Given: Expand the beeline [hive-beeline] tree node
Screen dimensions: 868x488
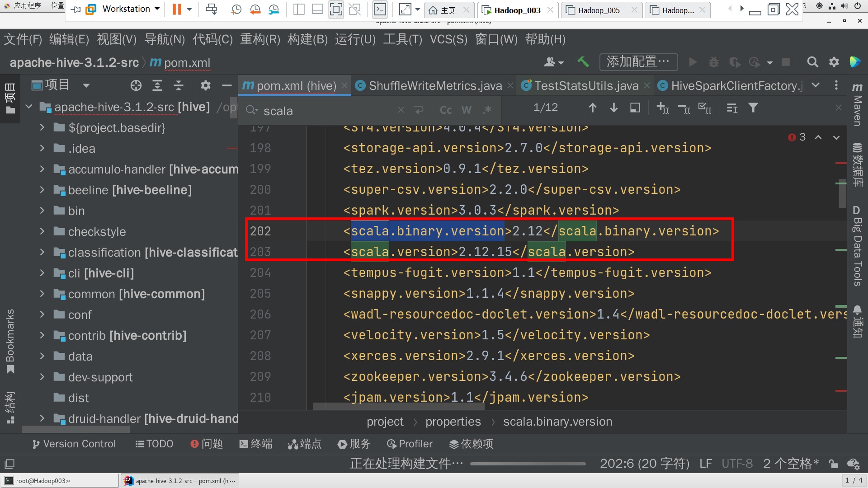Looking at the screenshot, I should coord(42,190).
